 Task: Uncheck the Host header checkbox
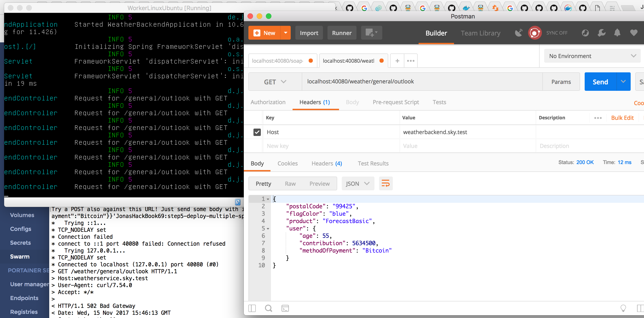tap(257, 132)
